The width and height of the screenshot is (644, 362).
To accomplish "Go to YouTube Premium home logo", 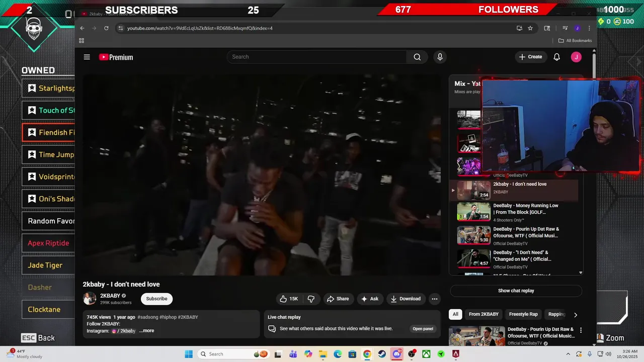I will coord(116,57).
